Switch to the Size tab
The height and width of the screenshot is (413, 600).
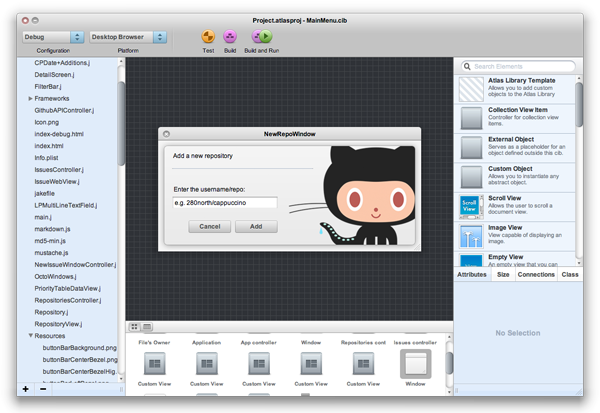503,274
